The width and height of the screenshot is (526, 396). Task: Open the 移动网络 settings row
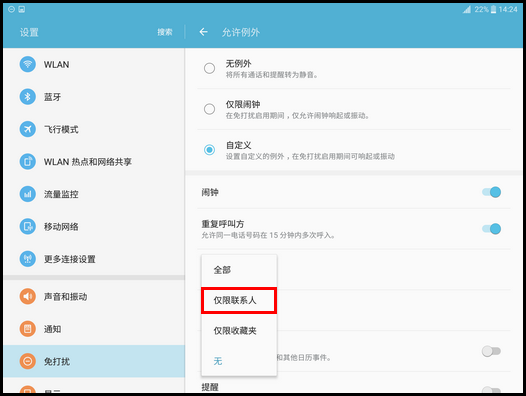(94, 227)
